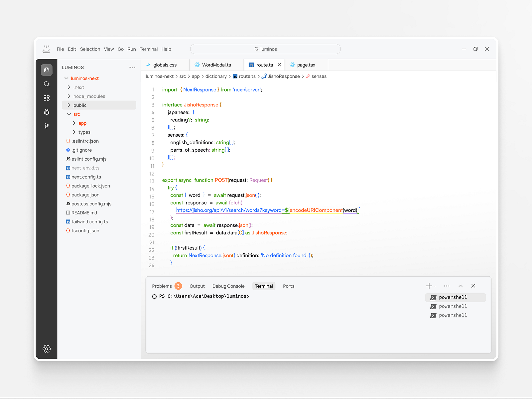Viewport: 532px width, 399px height.
Task: Open the Terminal menu
Action: (x=148, y=49)
